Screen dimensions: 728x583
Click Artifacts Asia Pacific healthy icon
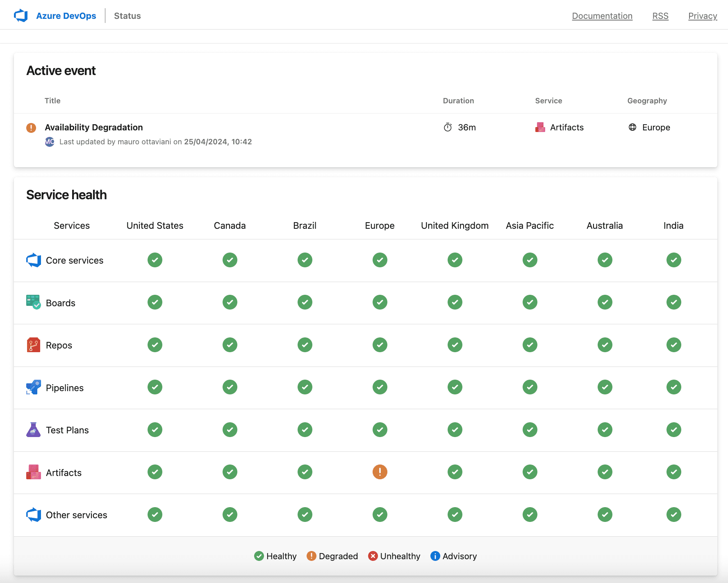tap(530, 472)
